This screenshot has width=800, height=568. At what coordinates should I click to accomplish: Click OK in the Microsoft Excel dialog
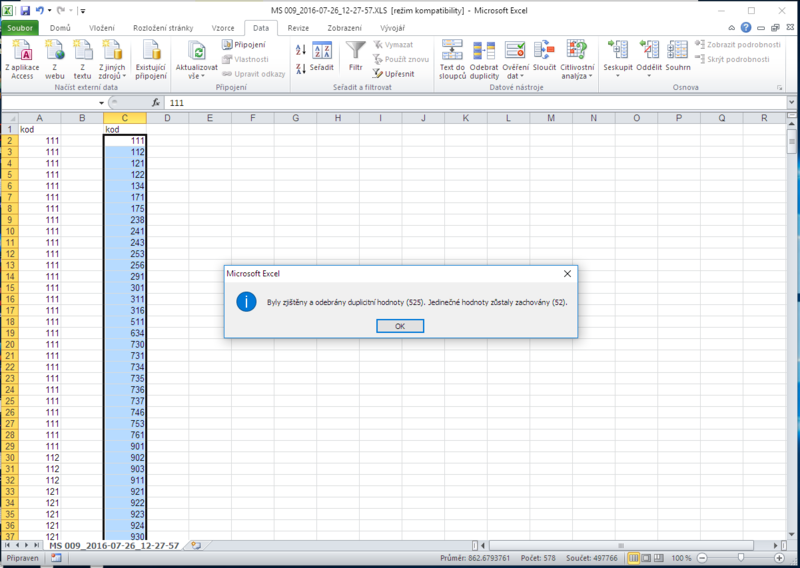pyautogui.click(x=400, y=326)
